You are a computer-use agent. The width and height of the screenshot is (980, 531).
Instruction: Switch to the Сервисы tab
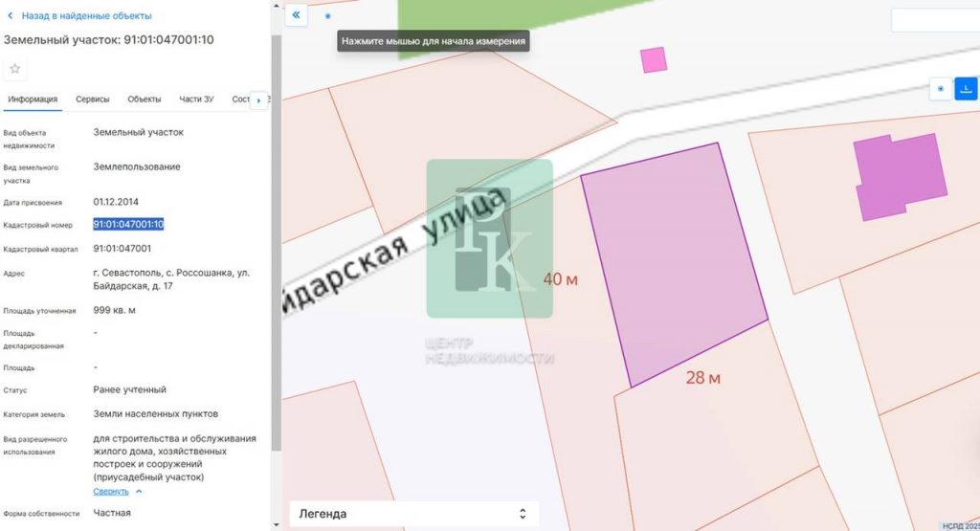[93, 100]
